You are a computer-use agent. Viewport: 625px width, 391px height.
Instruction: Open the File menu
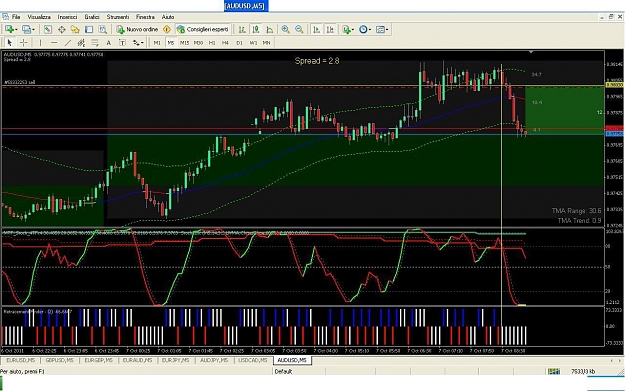pos(16,17)
